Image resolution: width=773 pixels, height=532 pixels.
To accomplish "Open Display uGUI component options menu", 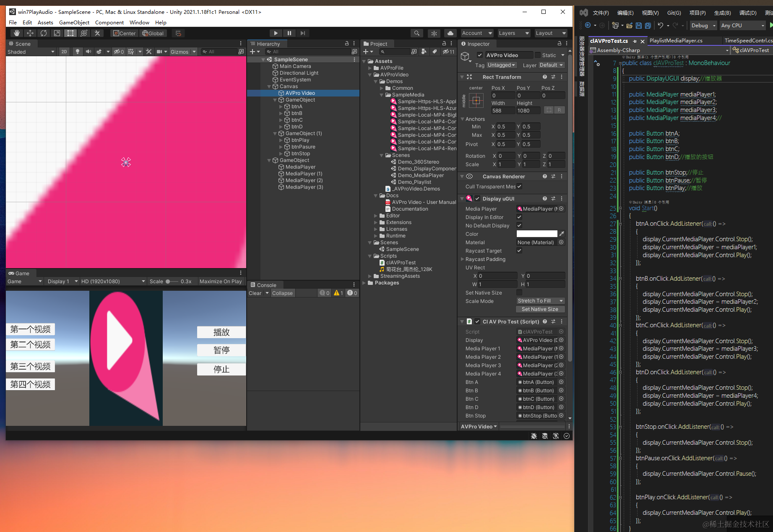I will tap(561, 198).
